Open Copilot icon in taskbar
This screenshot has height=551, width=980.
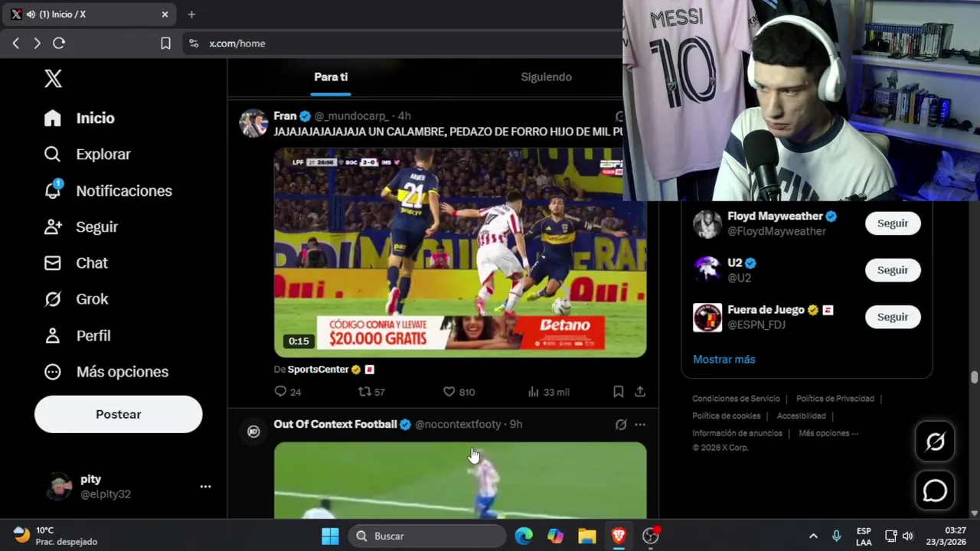[555, 536]
